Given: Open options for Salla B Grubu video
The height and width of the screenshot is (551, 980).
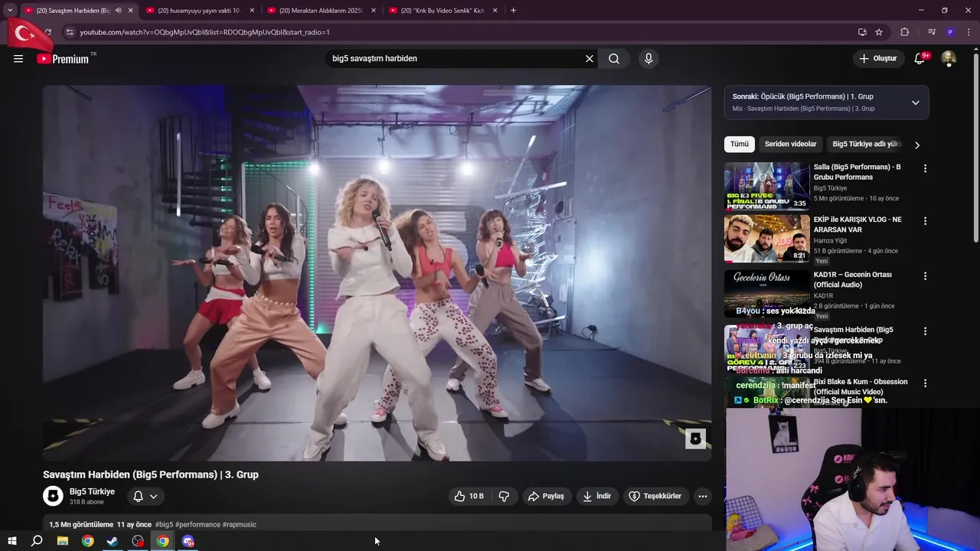Looking at the screenshot, I should [x=925, y=168].
